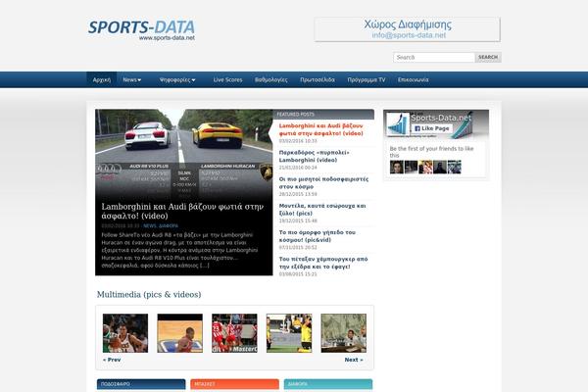Open the ΜΠΑΣΚΕΤ section header
Screen dimensions: 588x392
click(x=234, y=384)
